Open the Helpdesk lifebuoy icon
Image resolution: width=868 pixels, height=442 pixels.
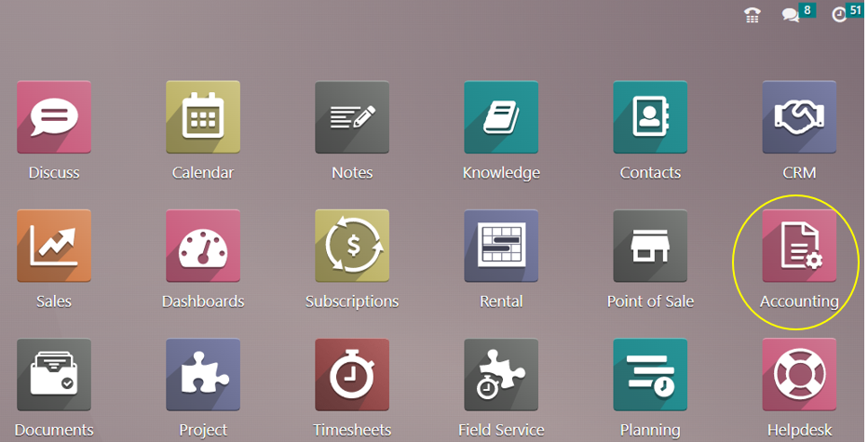click(799, 376)
